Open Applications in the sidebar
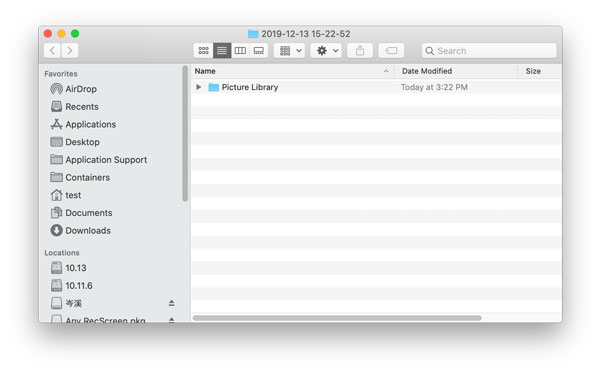Screen dimensions: 600x373 coord(83,124)
